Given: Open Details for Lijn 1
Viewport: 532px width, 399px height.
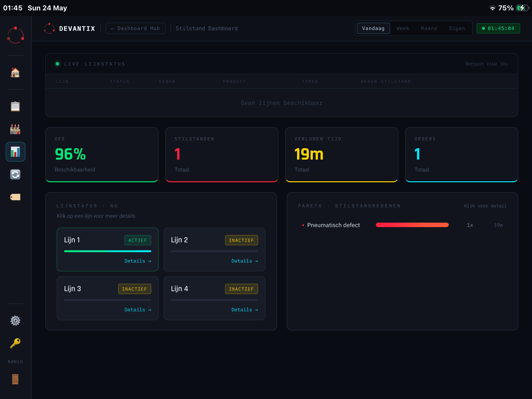Looking at the screenshot, I should pyautogui.click(x=138, y=261).
